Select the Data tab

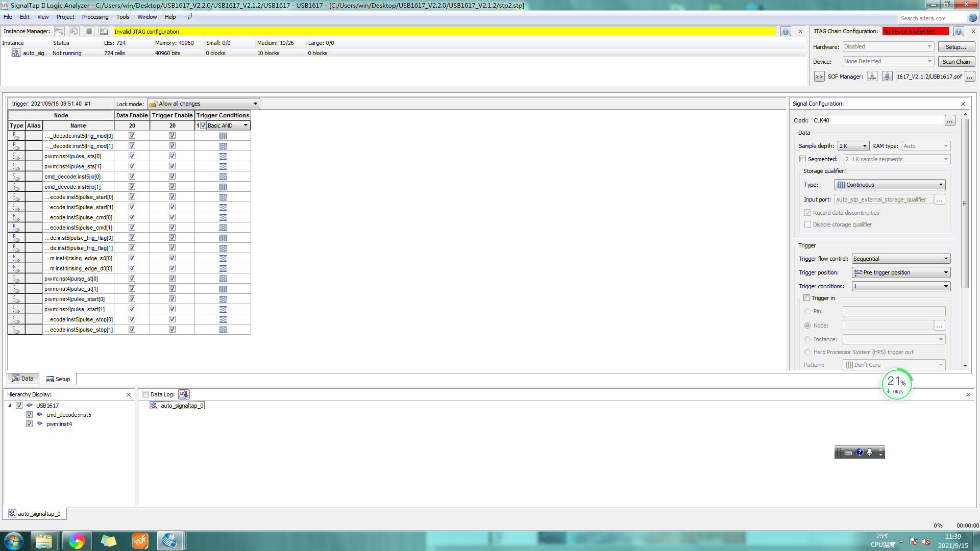[23, 378]
